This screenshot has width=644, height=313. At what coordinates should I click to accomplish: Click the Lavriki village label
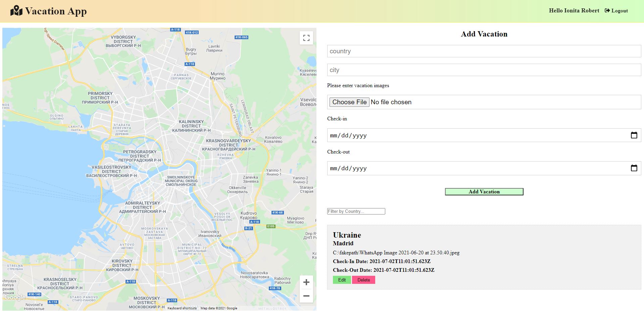pos(214,48)
